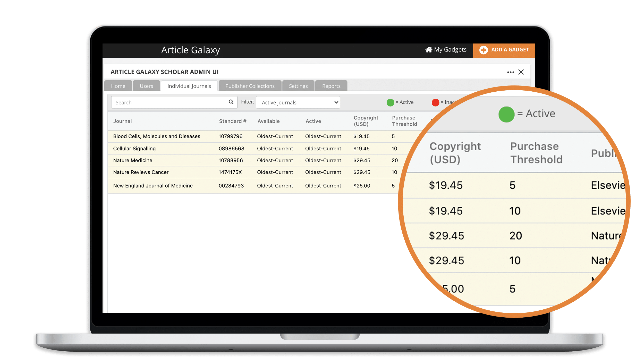This screenshot has width=644, height=358.
Task: Click the Copyright (USD) column header
Action: pyautogui.click(x=366, y=121)
